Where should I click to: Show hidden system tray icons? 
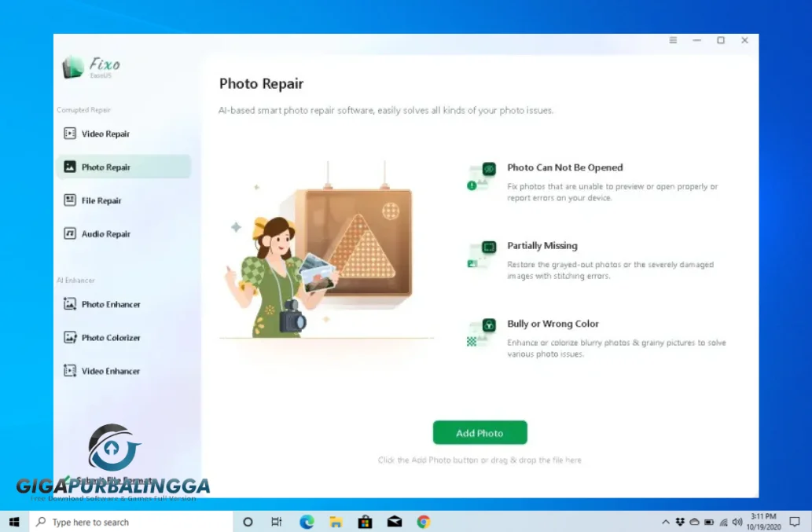(x=666, y=522)
